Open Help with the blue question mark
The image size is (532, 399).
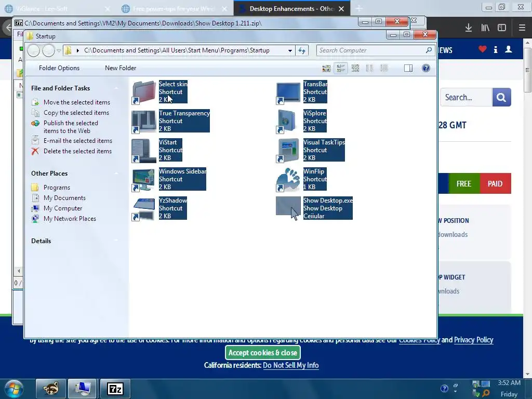tap(426, 68)
